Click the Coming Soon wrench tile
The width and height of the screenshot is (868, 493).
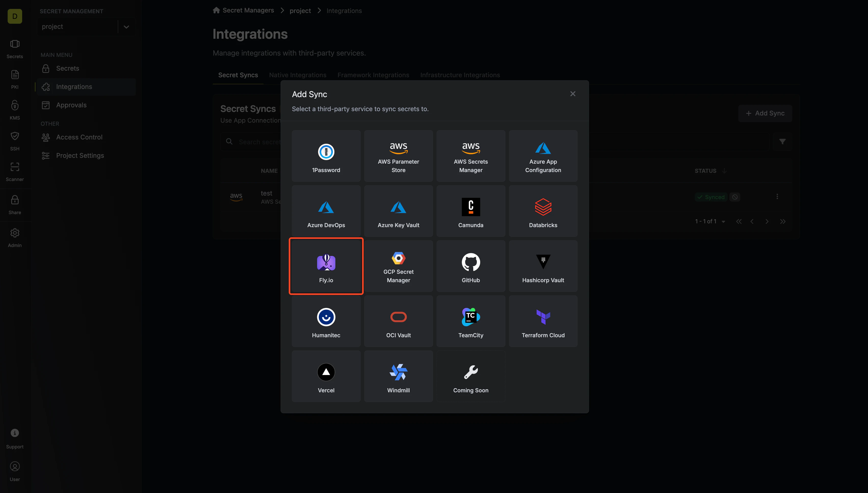click(471, 376)
